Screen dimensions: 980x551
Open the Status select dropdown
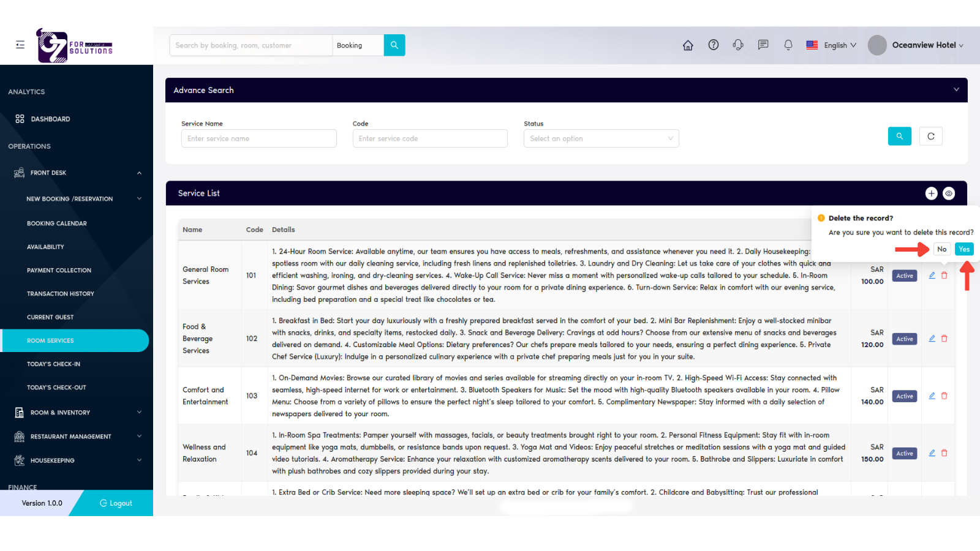click(x=601, y=138)
